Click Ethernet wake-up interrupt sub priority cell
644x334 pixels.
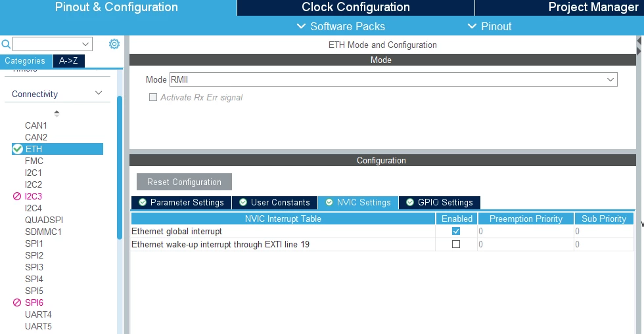point(604,245)
